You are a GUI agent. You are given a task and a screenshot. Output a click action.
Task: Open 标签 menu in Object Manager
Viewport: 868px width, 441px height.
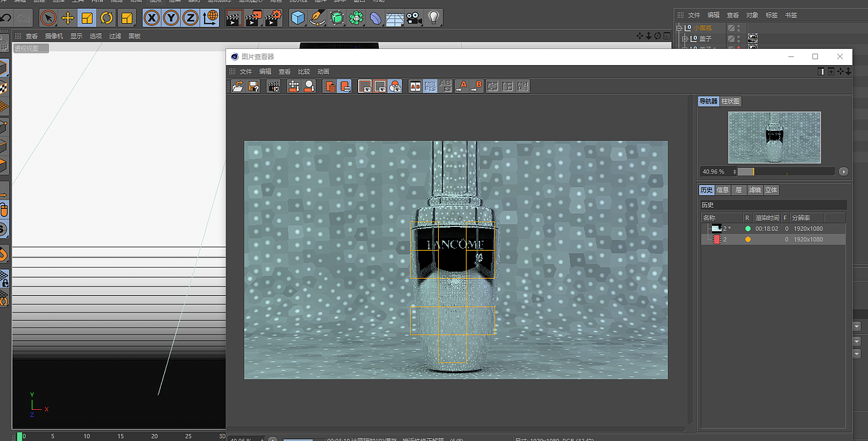point(772,15)
